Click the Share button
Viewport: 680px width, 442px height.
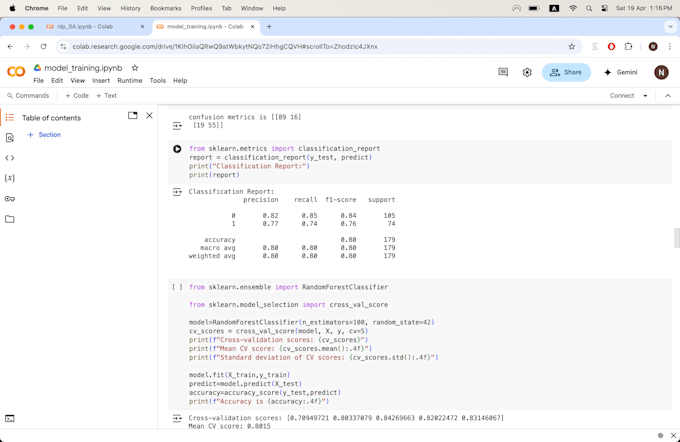click(x=566, y=72)
